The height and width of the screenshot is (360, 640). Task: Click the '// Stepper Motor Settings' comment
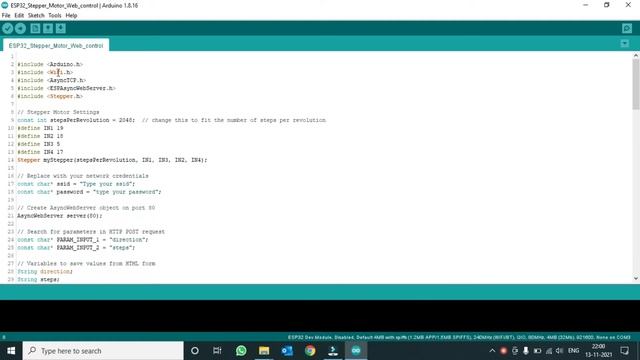58,112
